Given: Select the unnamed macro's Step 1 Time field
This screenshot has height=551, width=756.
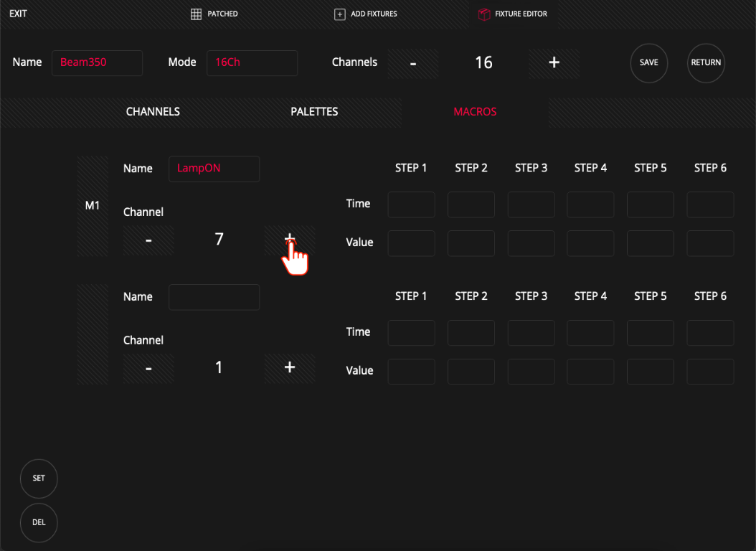Looking at the screenshot, I should [x=411, y=333].
